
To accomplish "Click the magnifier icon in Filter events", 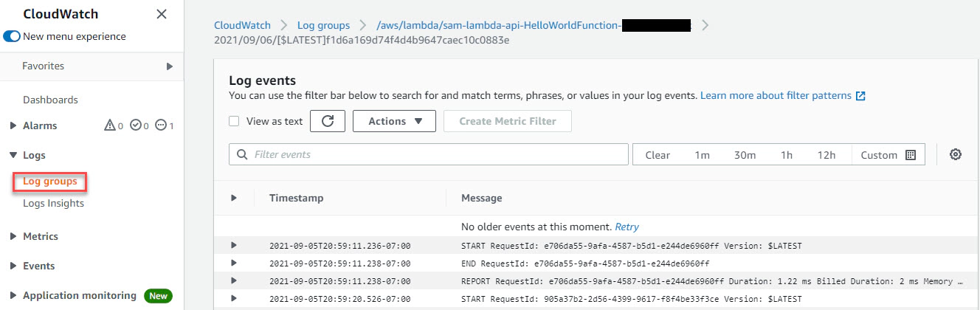I will (242, 155).
